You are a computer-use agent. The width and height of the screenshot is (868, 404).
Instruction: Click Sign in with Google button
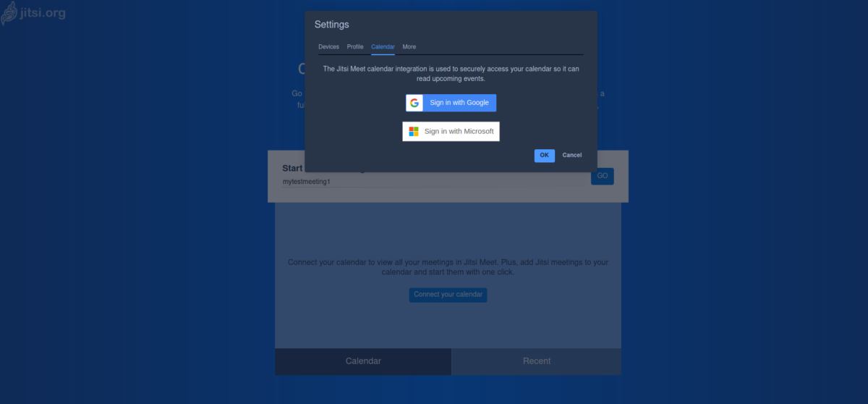pyautogui.click(x=451, y=103)
